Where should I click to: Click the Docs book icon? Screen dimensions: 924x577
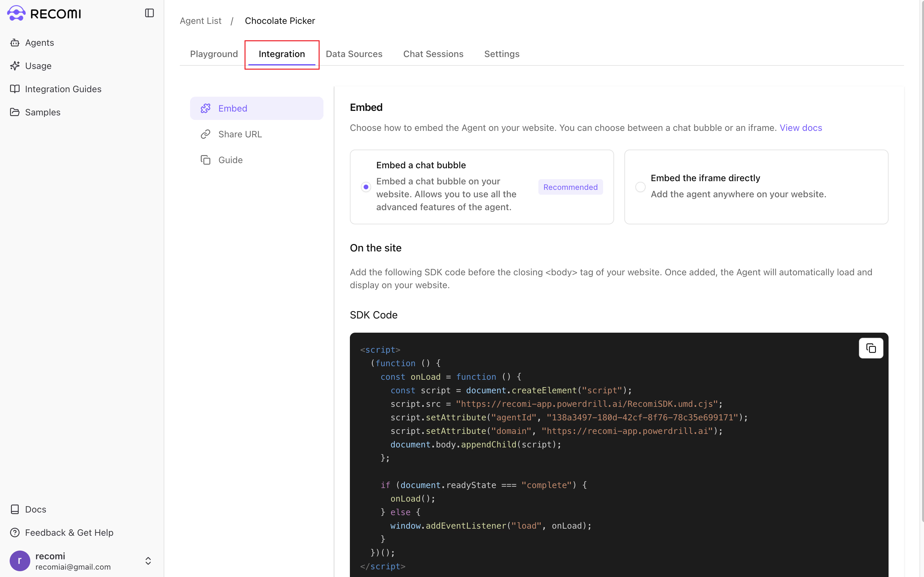click(x=15, y=509)
